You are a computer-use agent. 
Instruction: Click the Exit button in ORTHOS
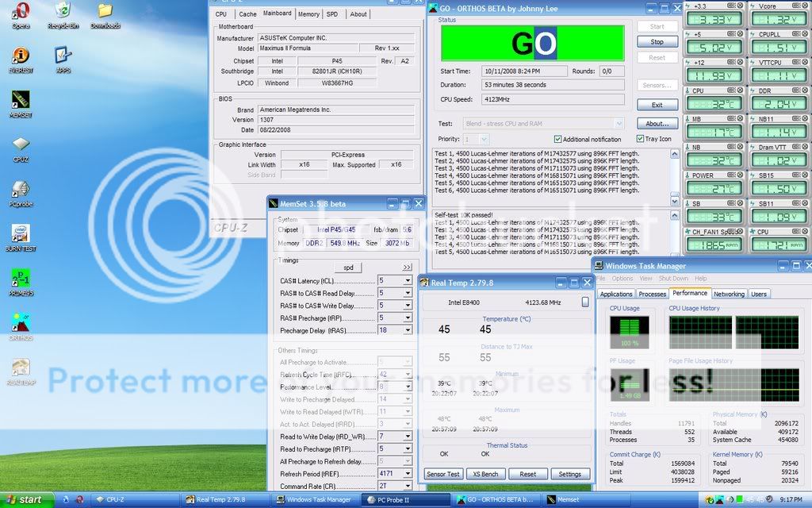657,105
